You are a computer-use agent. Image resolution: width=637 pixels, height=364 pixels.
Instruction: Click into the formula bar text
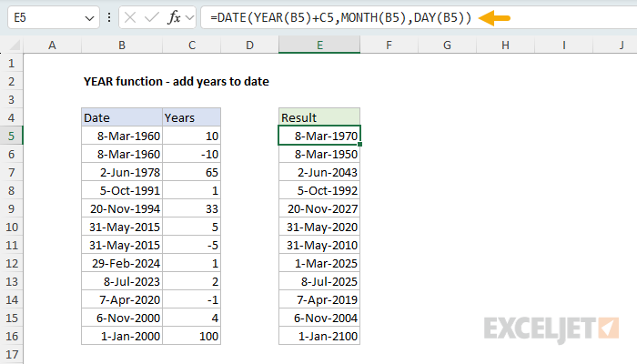[x=340, y=18]
